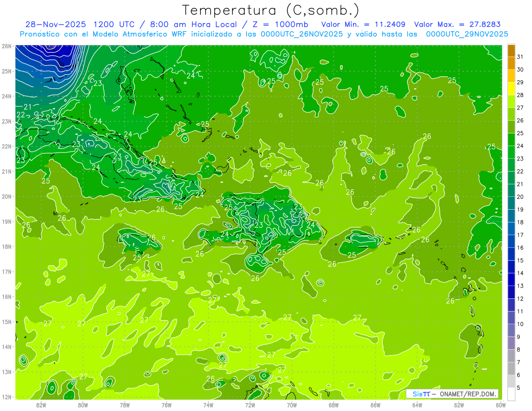Image resolution: width=532 pixels, height=411 pixels.
Task: Click the '70W' longitude axis label
Action: coord(292,405)
